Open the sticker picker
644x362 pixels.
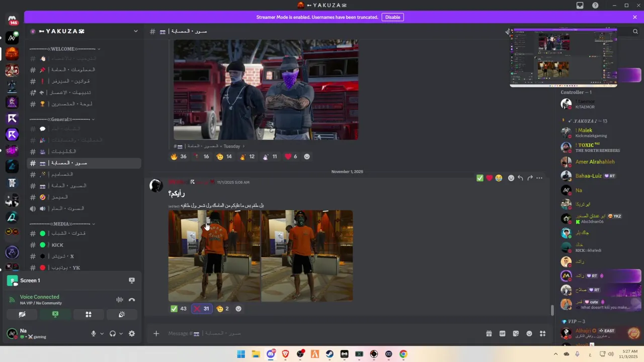tap(516, 333)
